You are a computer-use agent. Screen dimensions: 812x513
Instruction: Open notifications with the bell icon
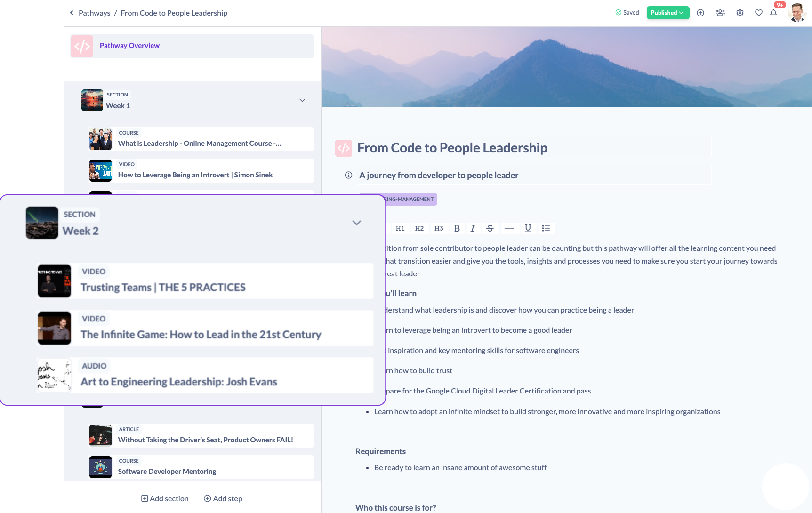773,13
